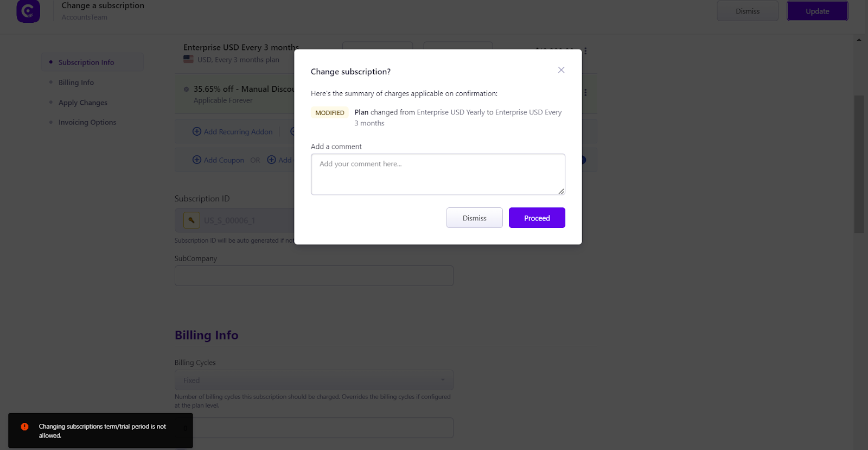Image resolution: width=868 pixels, height=450 pixels.
Task: Dismiss the Change subscription dialog
Action: [475, 218]
